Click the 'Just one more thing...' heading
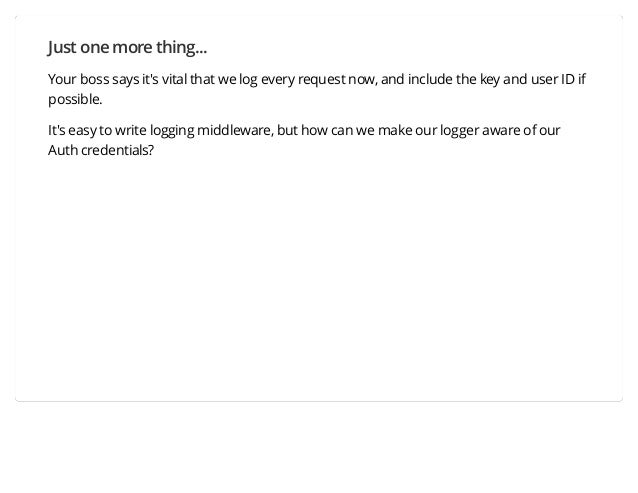This screenshot has height=493, width=638. pyautogui.click(x=127, y=47)
